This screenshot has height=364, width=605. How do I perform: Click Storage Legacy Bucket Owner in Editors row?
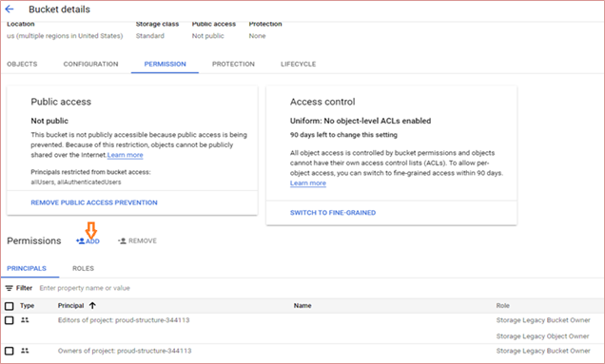point(543,320)
